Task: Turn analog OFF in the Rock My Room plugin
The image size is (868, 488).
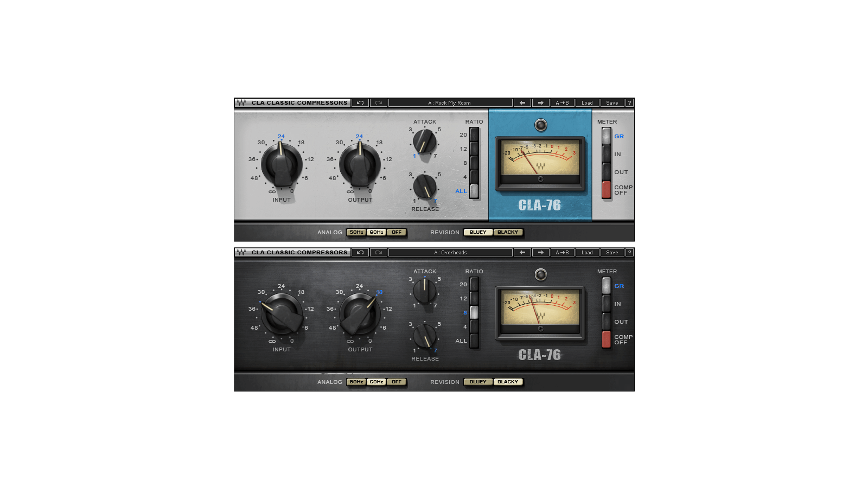Action: [397, 232]
